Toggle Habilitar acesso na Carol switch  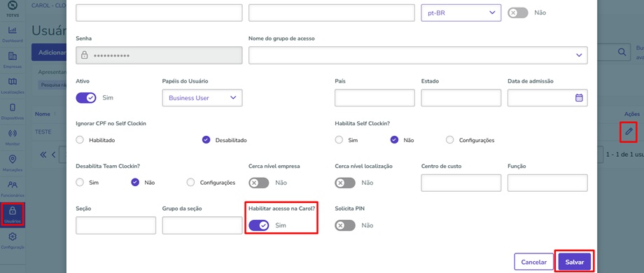coord(259,225)
